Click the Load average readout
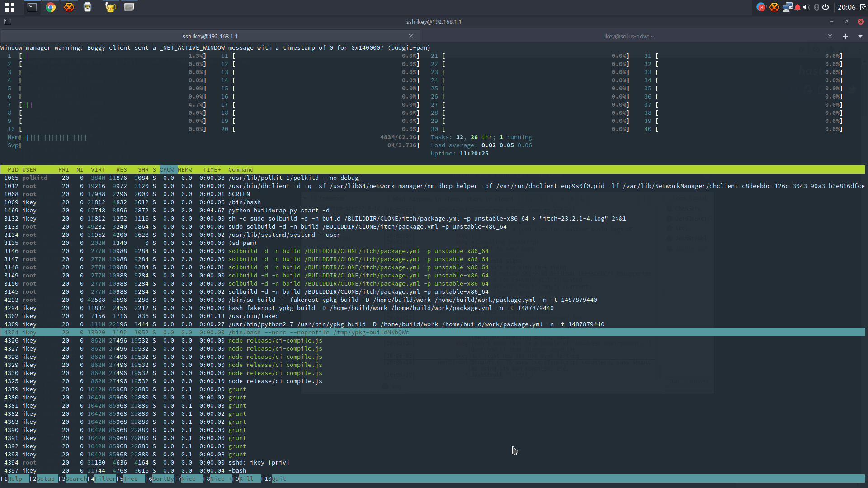This screenshot has width=868, height=488. 481,145
